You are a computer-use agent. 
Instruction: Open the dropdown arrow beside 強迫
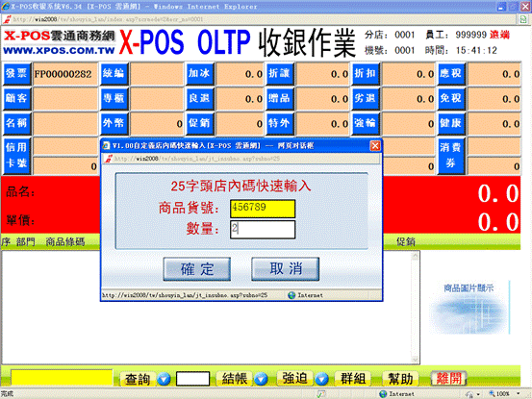[321, 379]
